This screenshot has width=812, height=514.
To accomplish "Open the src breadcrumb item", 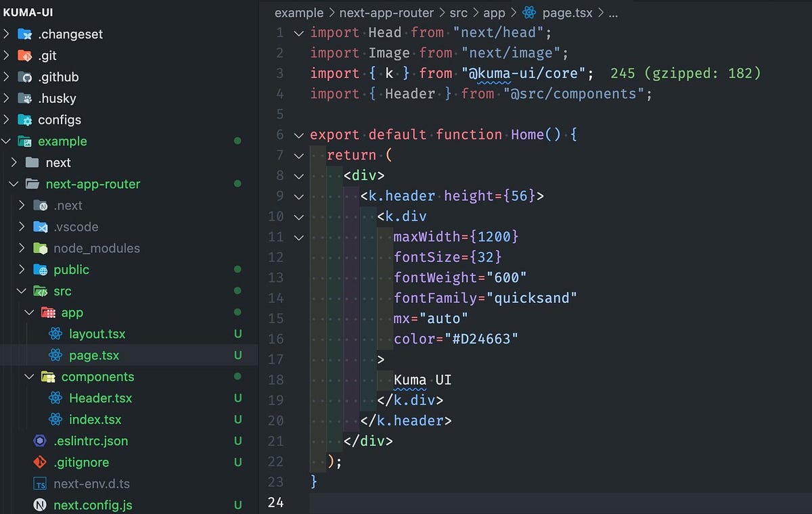I will (x=458, y=12).
